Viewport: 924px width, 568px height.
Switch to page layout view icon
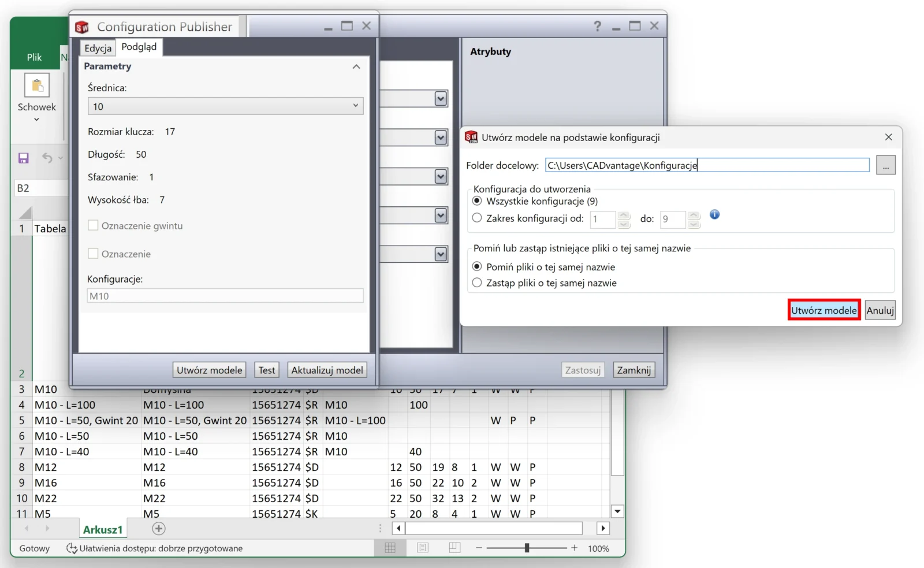tap(423, 548)
